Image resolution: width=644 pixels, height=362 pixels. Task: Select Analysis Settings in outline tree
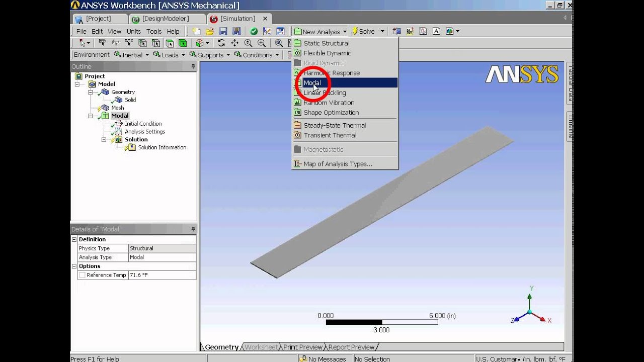[145, 132]
